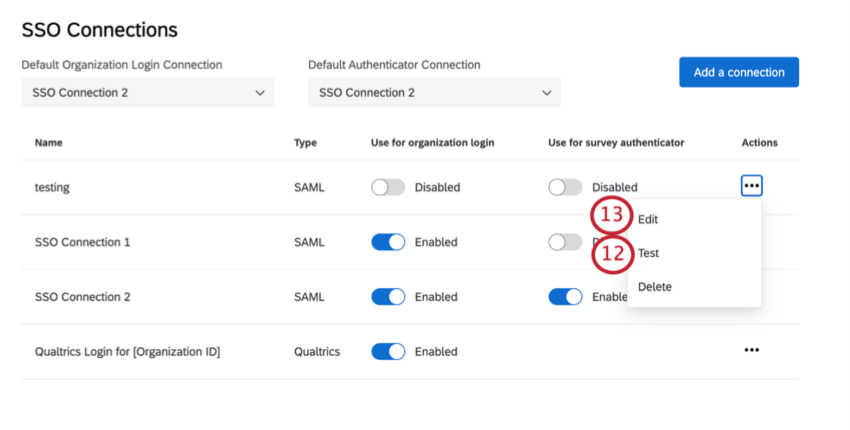Image resolution: width=850 pixels, height=430 pixels.
Task: Toggle organization login for testing connection
Action: [388, 187]
